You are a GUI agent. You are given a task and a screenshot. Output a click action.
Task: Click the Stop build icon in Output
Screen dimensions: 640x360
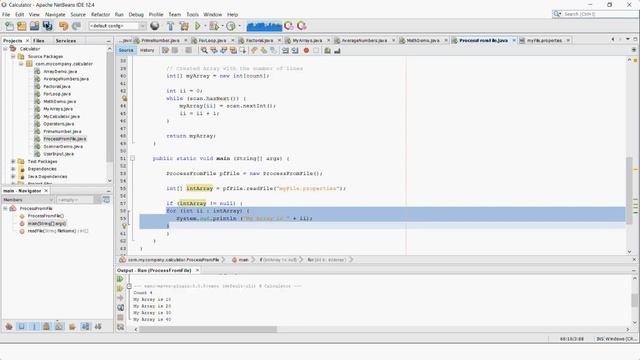tap(120, 317)
